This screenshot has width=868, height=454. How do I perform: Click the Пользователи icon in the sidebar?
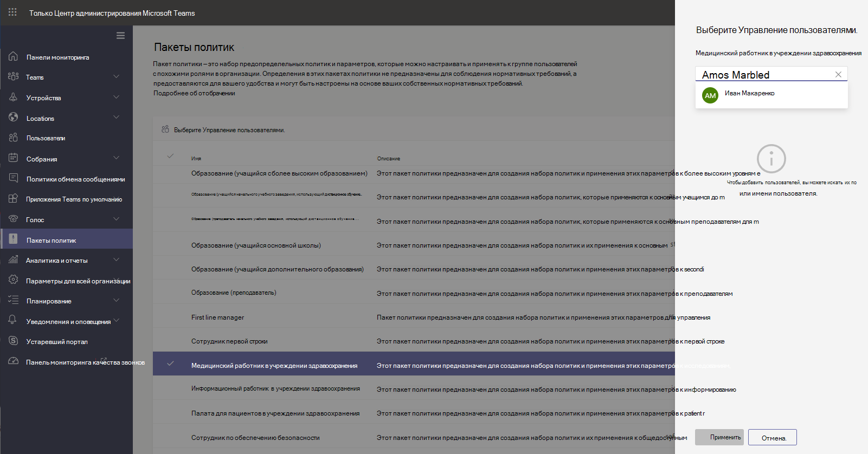[x=13, y=138]
